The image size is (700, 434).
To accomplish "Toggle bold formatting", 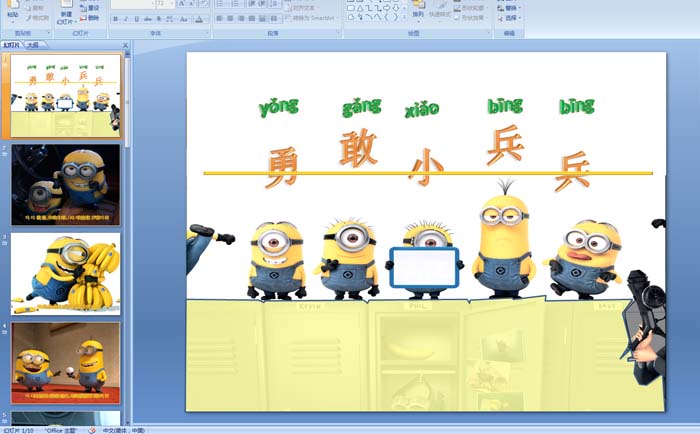I will coord(114,18).
